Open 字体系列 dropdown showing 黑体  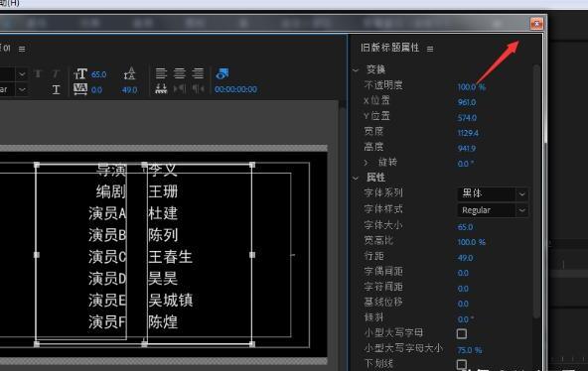point(493,193)
